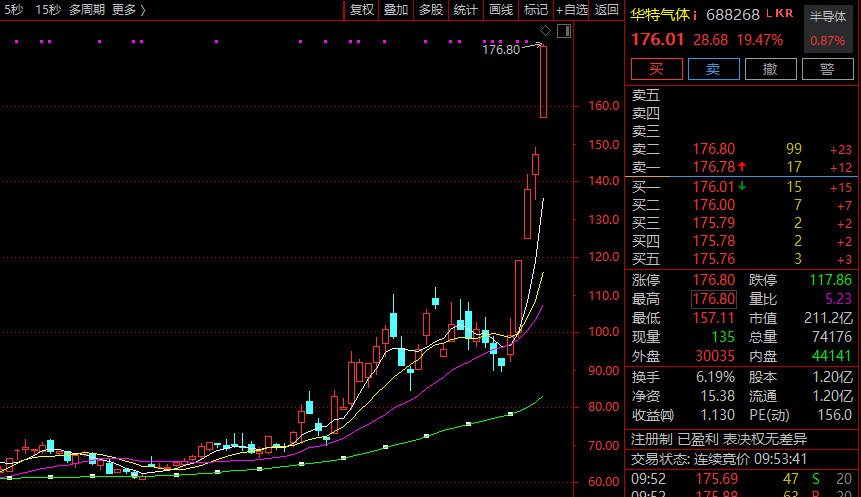Click the red info 'i' icon beside 华特气体
861x497 pixels.
(x=695, y=16)
